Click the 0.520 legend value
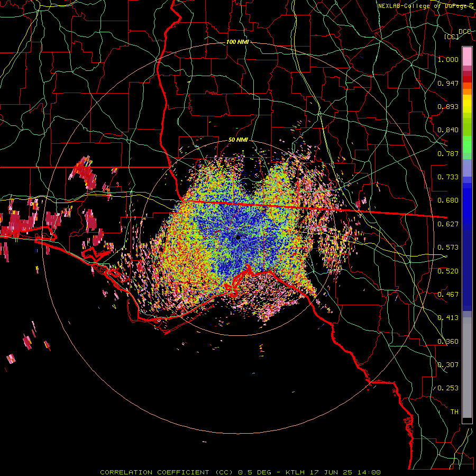 click(x=448, y=271)
